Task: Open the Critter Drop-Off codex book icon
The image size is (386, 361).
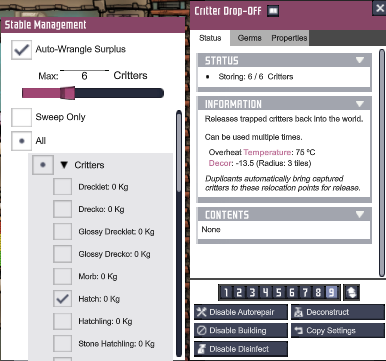Action: point(273,11)
